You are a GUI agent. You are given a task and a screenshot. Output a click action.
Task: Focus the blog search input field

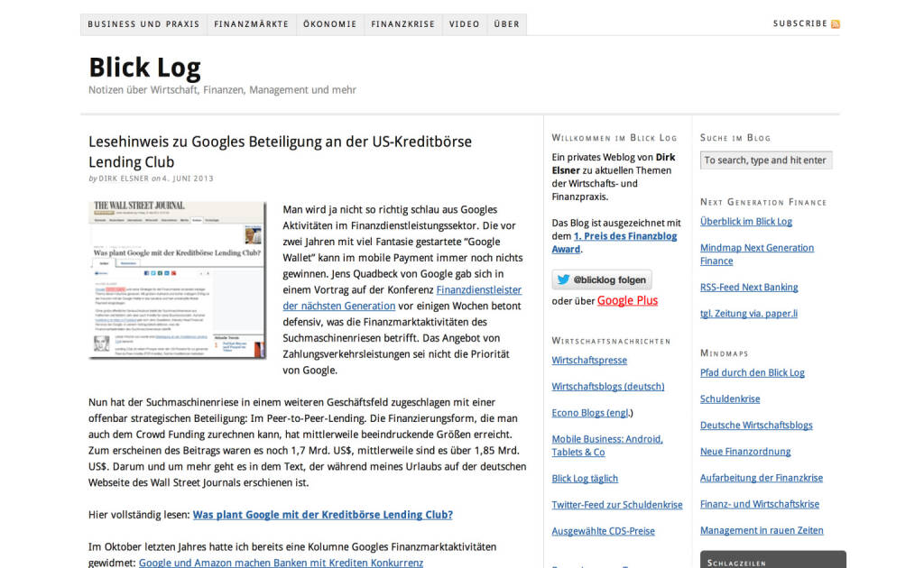point(766,160)
